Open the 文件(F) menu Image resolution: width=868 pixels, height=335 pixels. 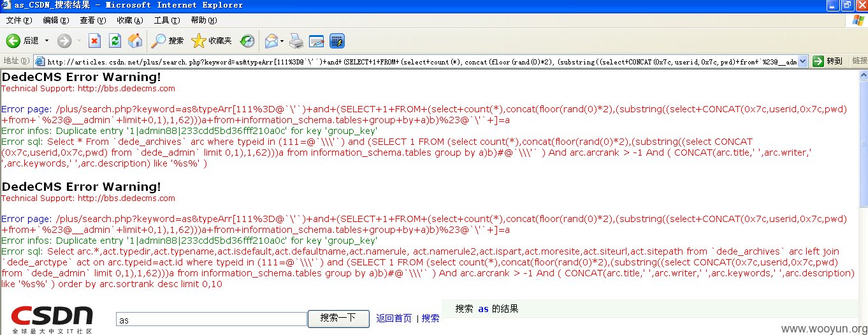pos(19,20)
